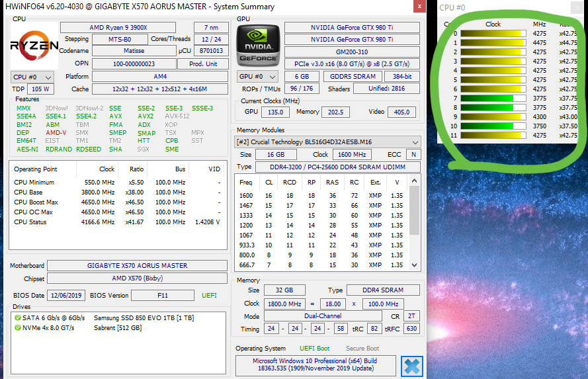
Task: Click the Prod. Unit field
Action: pyautogui.click(x=203, y=63)
